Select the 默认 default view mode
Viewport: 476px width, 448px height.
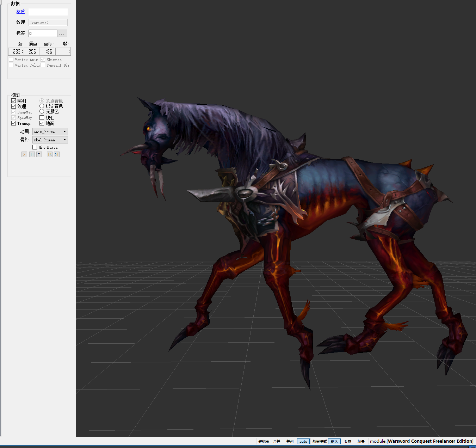coord(334,441)
